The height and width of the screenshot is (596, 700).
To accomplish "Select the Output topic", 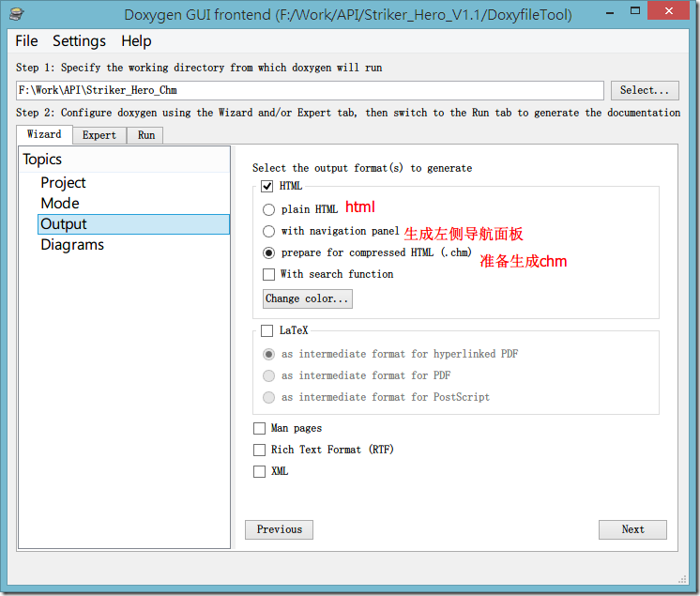I will 133,224.
